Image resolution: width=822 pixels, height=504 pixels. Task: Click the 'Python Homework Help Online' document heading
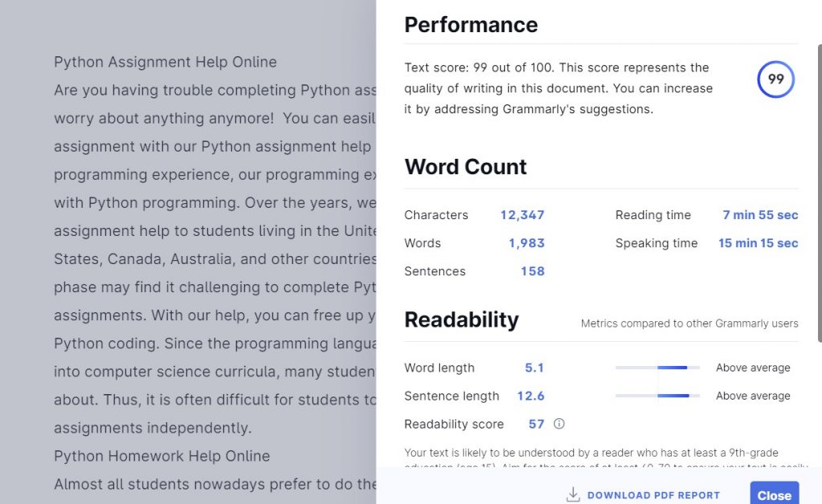[161, 456]
